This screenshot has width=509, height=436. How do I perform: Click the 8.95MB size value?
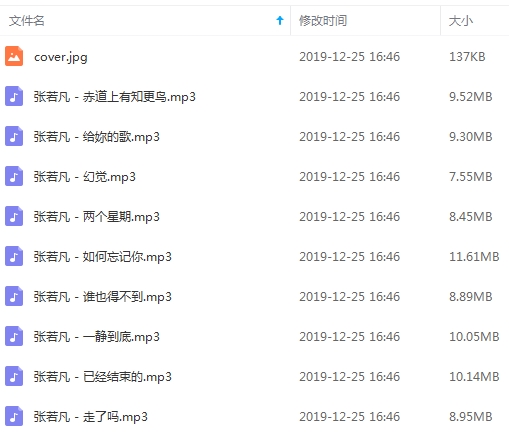471,417
